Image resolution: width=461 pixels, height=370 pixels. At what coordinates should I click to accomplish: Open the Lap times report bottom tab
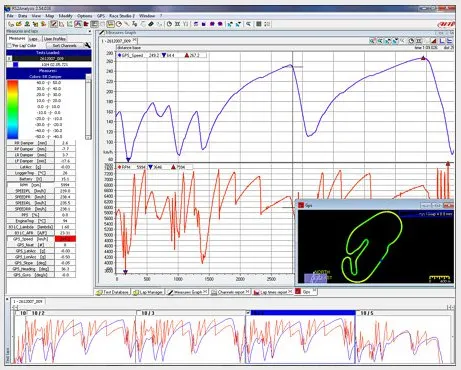pyautogui.click(x=272, y=292)
